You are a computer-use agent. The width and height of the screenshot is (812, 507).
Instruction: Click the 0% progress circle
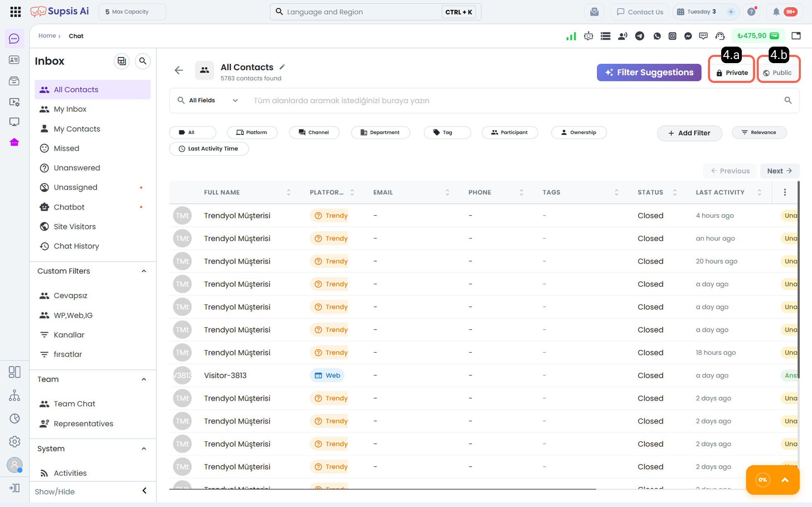click(762, 480)
